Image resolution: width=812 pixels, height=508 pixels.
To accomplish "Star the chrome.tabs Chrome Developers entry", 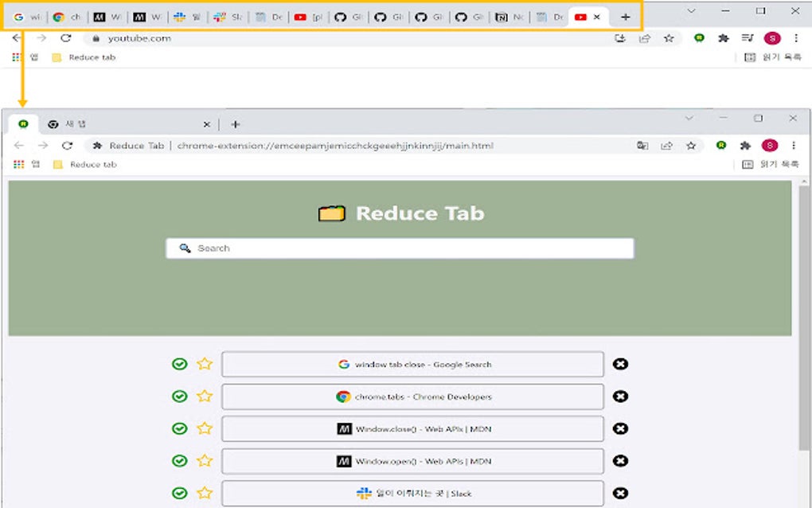I will 205,397.
